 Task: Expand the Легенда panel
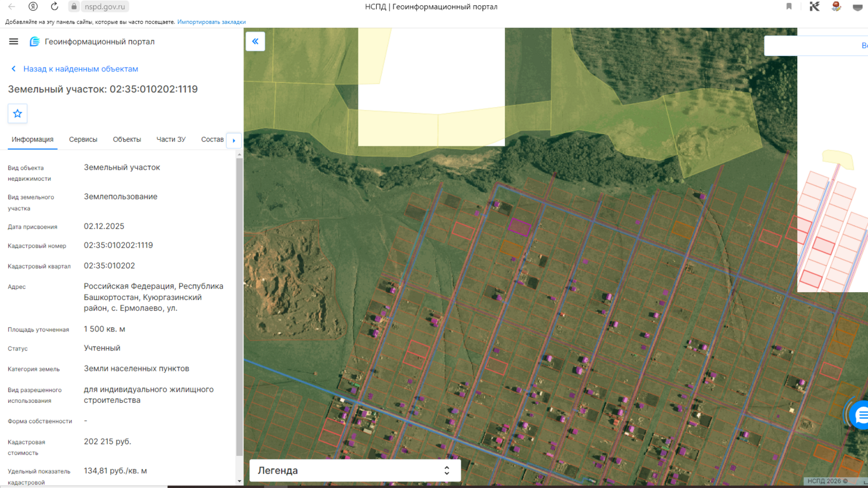tap(355, 470)
